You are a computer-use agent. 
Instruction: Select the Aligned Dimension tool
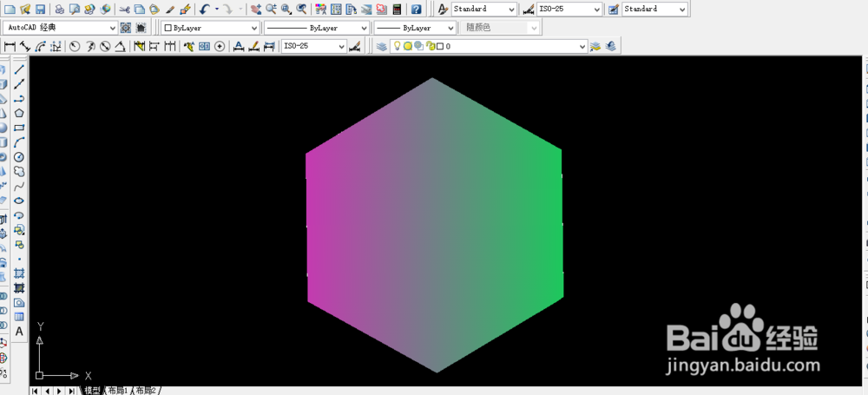point(25,46)
